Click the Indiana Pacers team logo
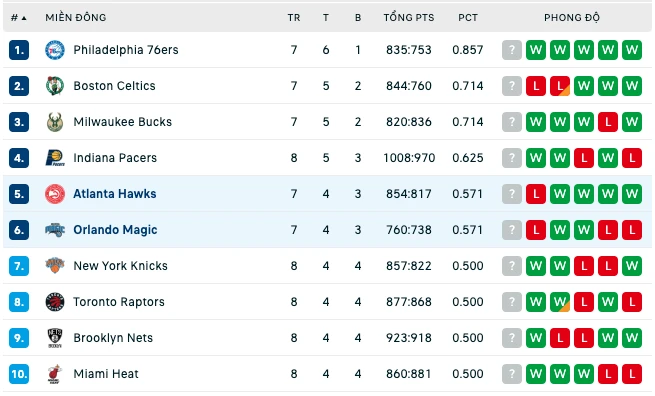The width and height of the screenshot is (655, 396). [x=55, y=158]
